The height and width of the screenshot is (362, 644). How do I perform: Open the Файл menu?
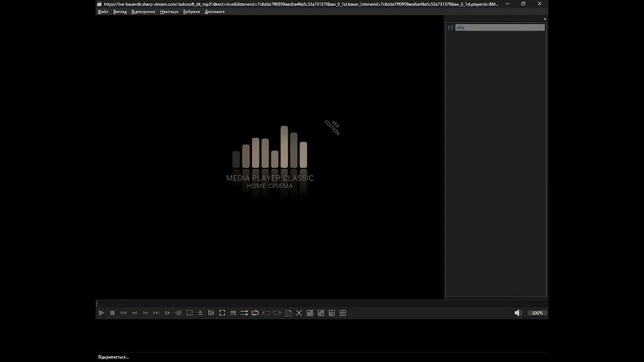(103, 12)
